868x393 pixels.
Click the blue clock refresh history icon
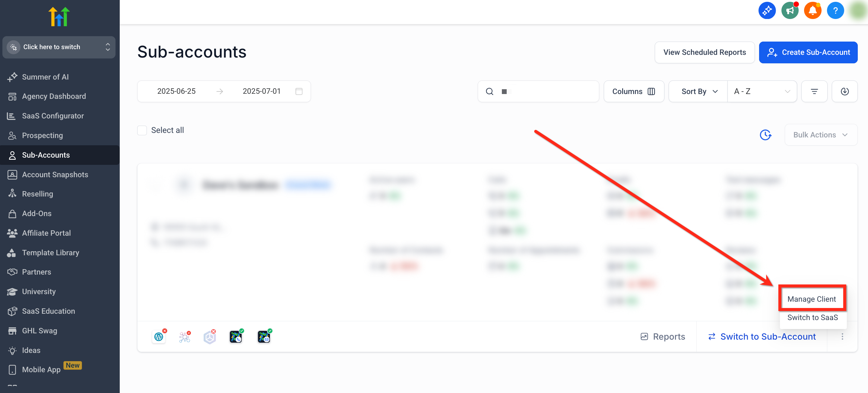tap(765, 135)
